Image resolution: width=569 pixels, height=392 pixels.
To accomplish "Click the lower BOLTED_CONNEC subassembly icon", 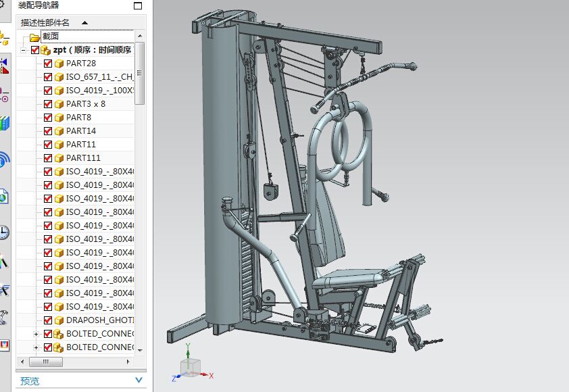I will (x=58, y=347).
